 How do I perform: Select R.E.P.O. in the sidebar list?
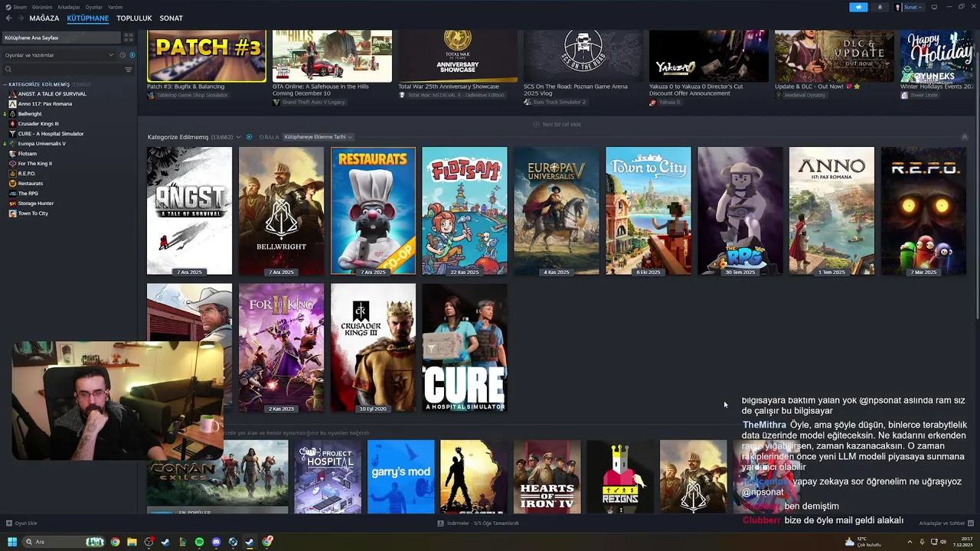(x=27, y=174)
